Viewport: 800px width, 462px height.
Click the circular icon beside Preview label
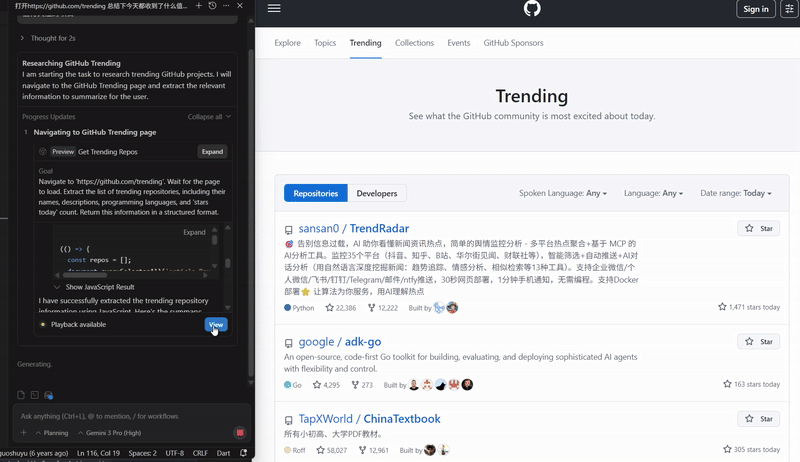coord(43,151)
